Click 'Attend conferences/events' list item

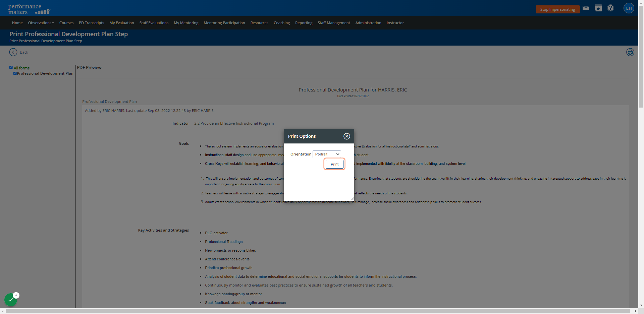tap(227, 259)
